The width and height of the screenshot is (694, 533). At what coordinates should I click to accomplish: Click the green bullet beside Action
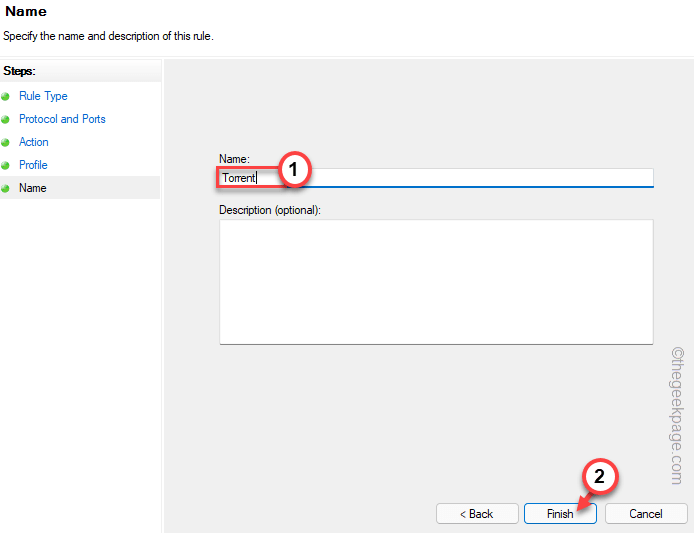(6, 143)
